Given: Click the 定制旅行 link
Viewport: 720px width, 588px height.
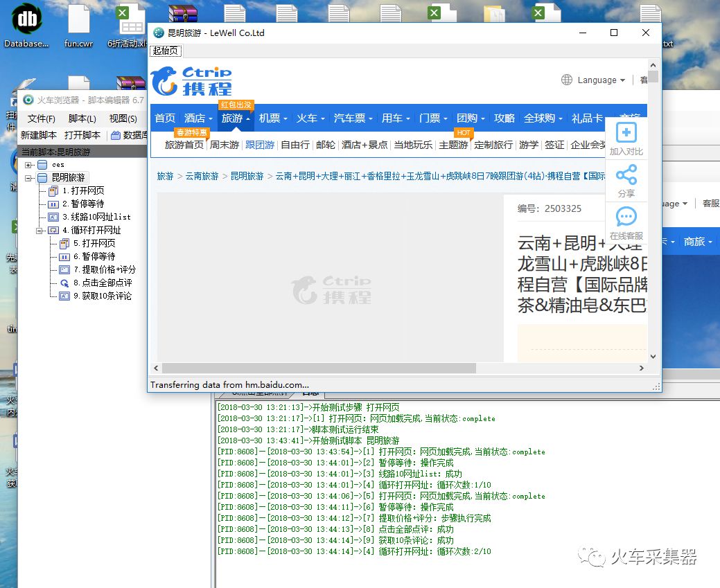Looking at the screenshot, I should (493, 145).
